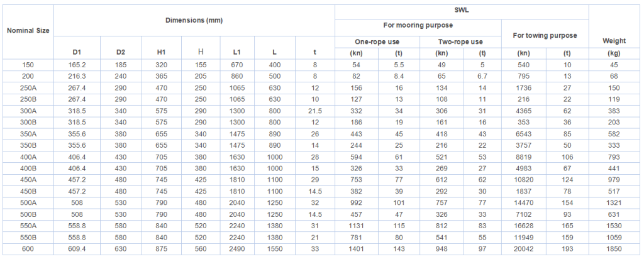Click the SWL header cell
644x259 pixels.
tap(462, 10)
